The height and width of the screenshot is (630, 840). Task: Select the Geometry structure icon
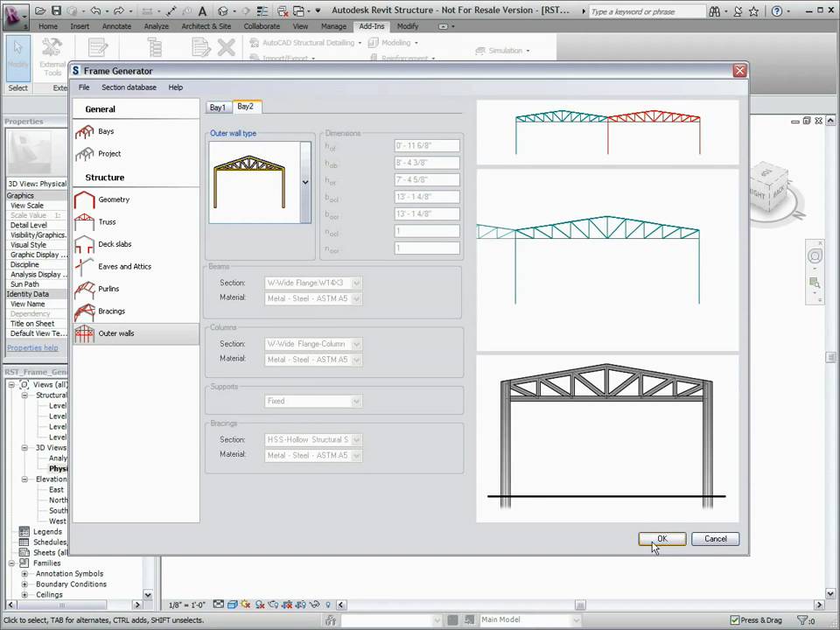click(84, 199)
